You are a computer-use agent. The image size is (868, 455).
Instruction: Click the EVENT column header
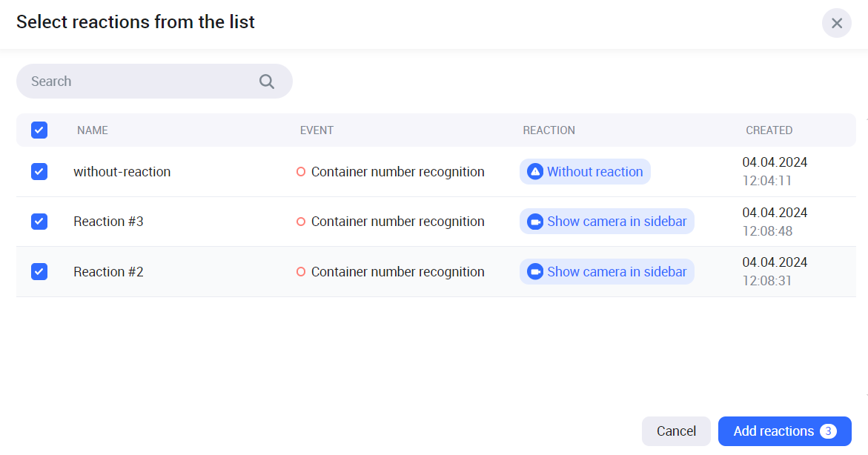317,130
